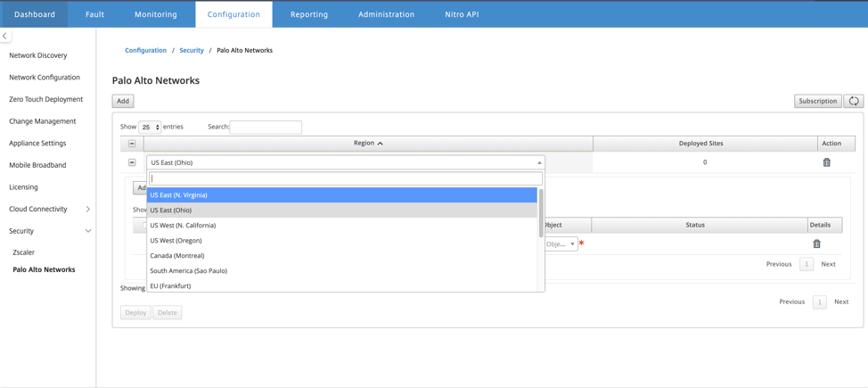Focus the Search input field
The height and width of the screenshot is (388, 868).
(x=266, y=127)
